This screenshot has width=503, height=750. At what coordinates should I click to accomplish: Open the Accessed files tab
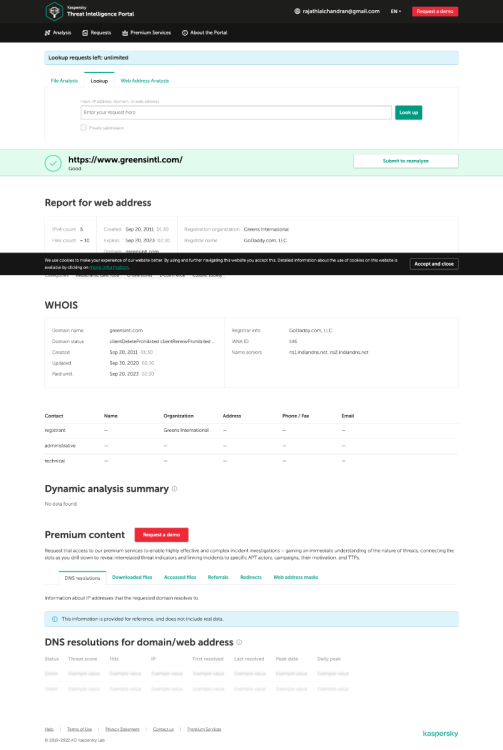click(180, 577)
